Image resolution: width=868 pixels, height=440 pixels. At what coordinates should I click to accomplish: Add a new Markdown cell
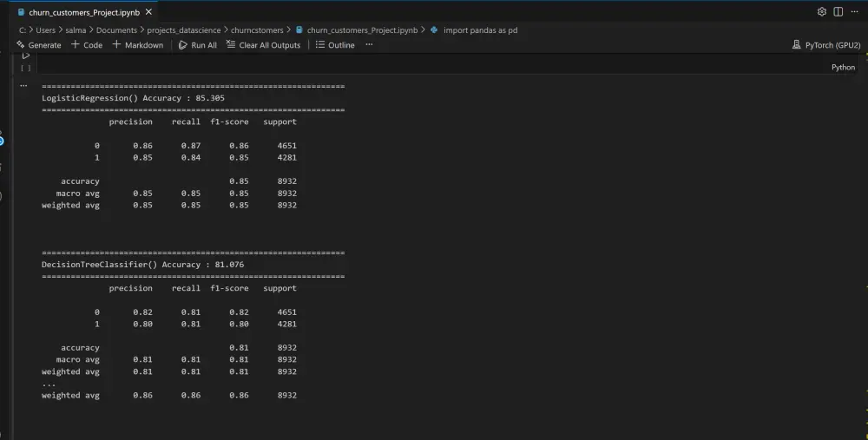(x=138, y=45)
